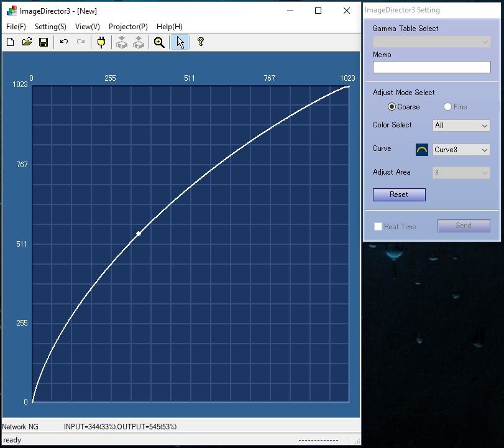Click the INPUT=344 OUTPUT=545 status text
This screenshot has height=448, width=504.
point(120,427)
